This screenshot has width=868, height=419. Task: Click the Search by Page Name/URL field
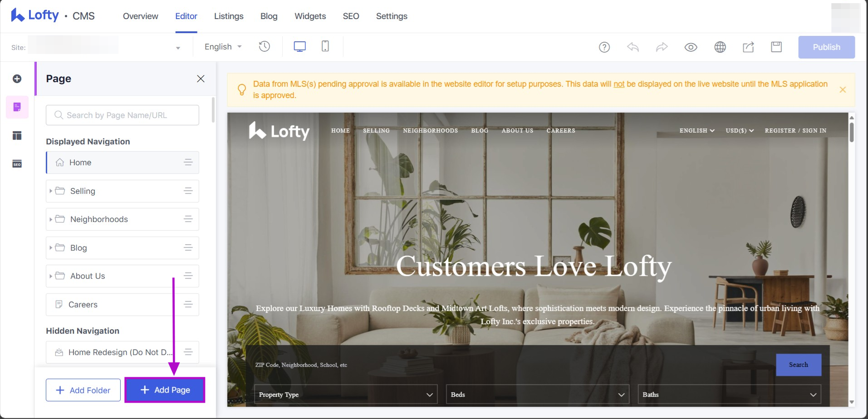pyautogui.click(x=123, y=115)
